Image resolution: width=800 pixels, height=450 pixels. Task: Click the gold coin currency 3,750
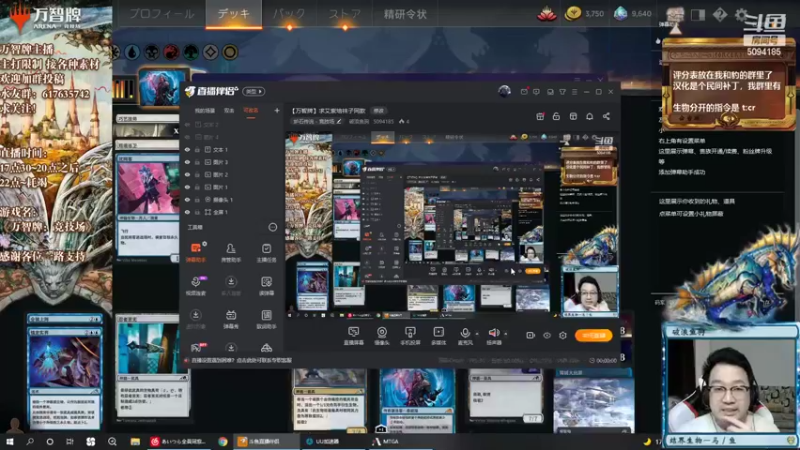(x=584, y=14)
